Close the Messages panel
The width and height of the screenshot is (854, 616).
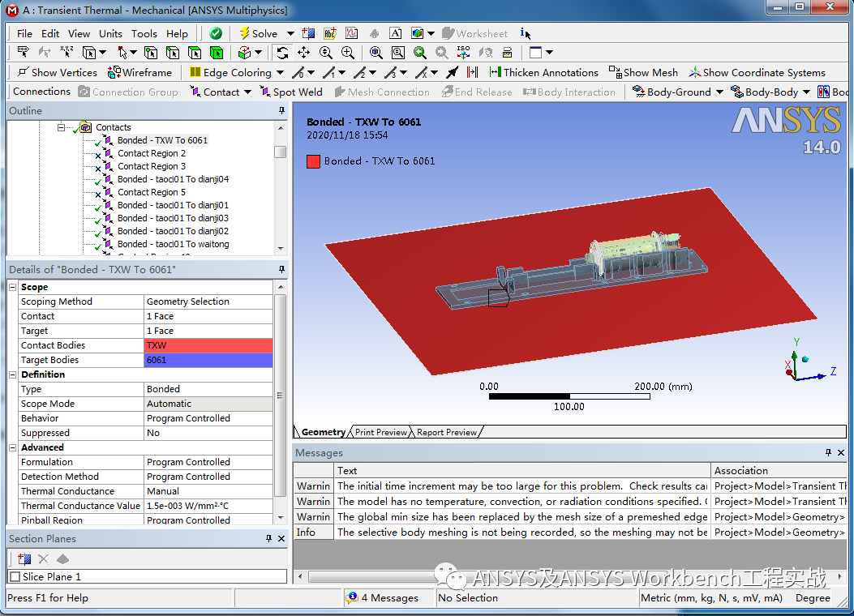(841, 453)
